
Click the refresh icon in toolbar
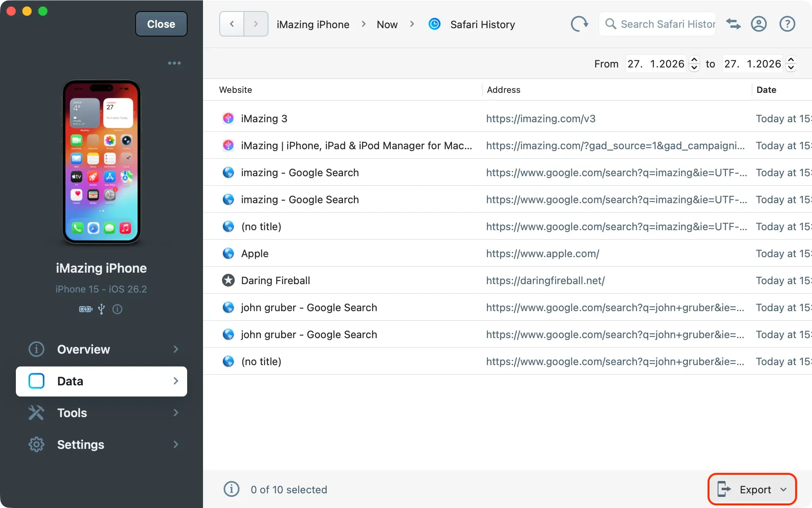[579, 24]
